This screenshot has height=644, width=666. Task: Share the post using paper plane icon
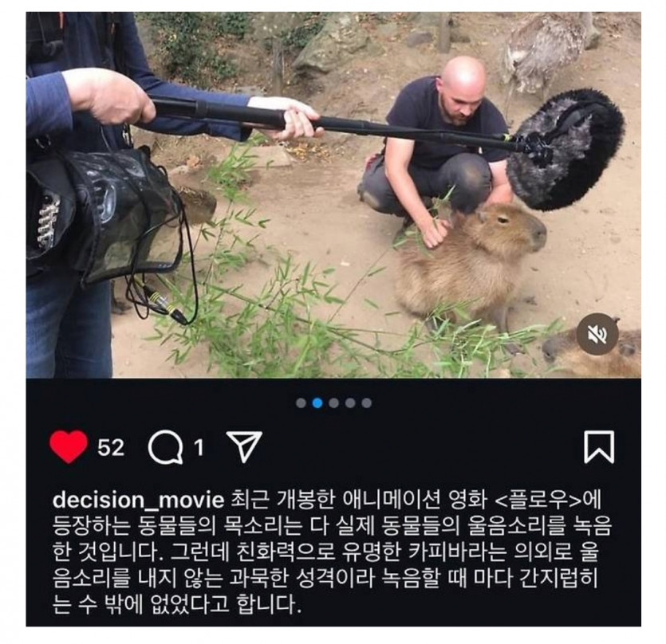[244, 446]
